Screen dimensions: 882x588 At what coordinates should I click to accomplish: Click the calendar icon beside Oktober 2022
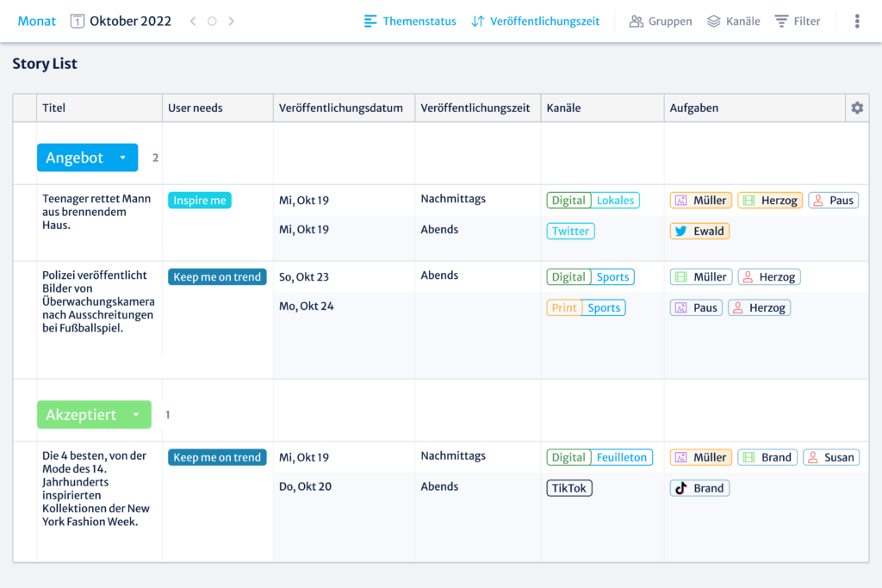tap(78, 21)
